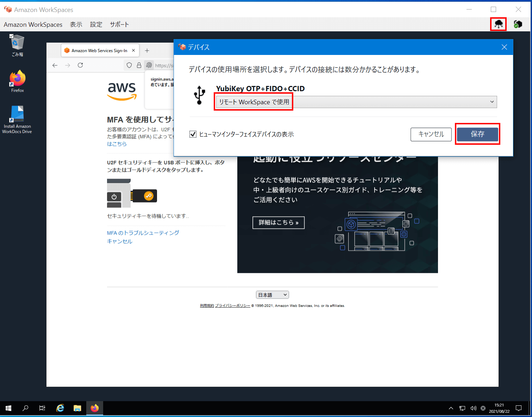Open the MFA のトラブルシューティング link
The width and height of the screenshot is (532, 417).
143,232
